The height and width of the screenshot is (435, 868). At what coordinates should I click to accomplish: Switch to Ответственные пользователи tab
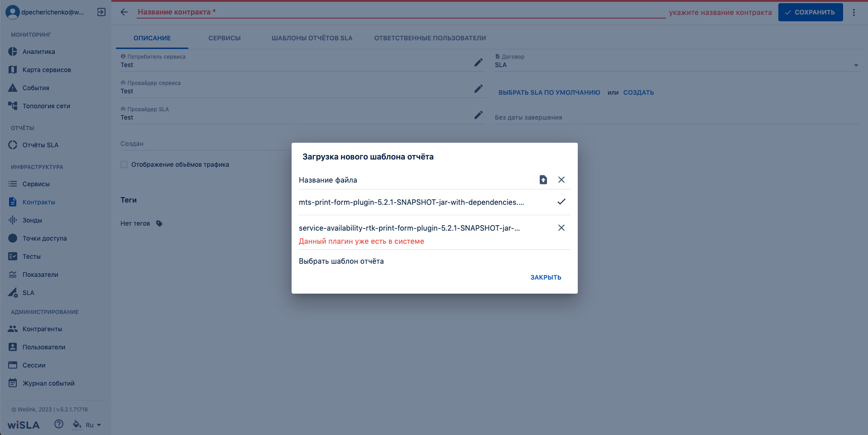pos(430,38)
